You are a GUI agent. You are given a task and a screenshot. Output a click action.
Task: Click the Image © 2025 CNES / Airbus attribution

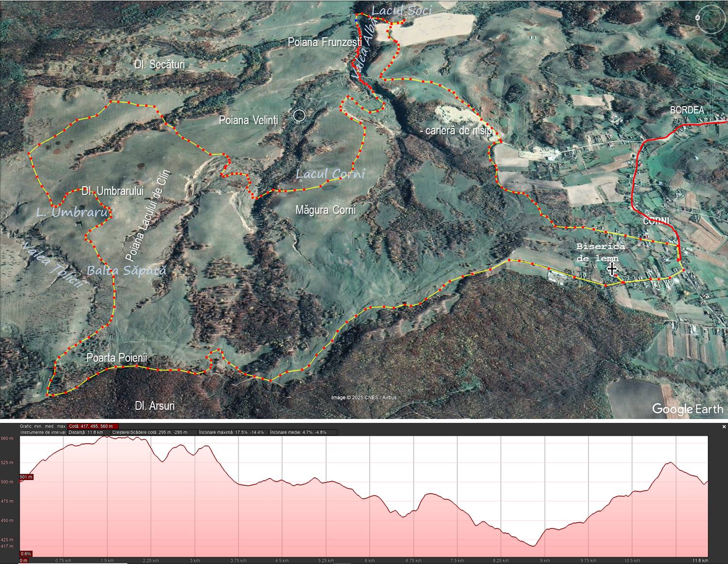(x=364, y=398)
